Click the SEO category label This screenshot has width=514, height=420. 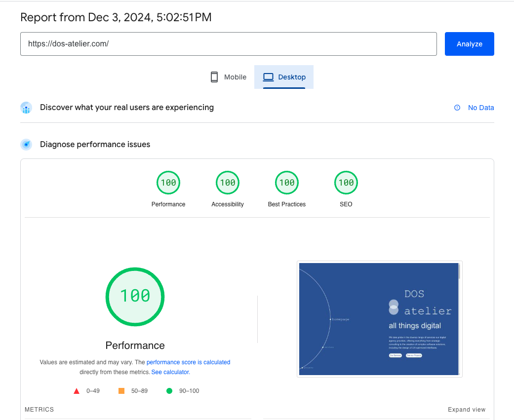[346, 204]
